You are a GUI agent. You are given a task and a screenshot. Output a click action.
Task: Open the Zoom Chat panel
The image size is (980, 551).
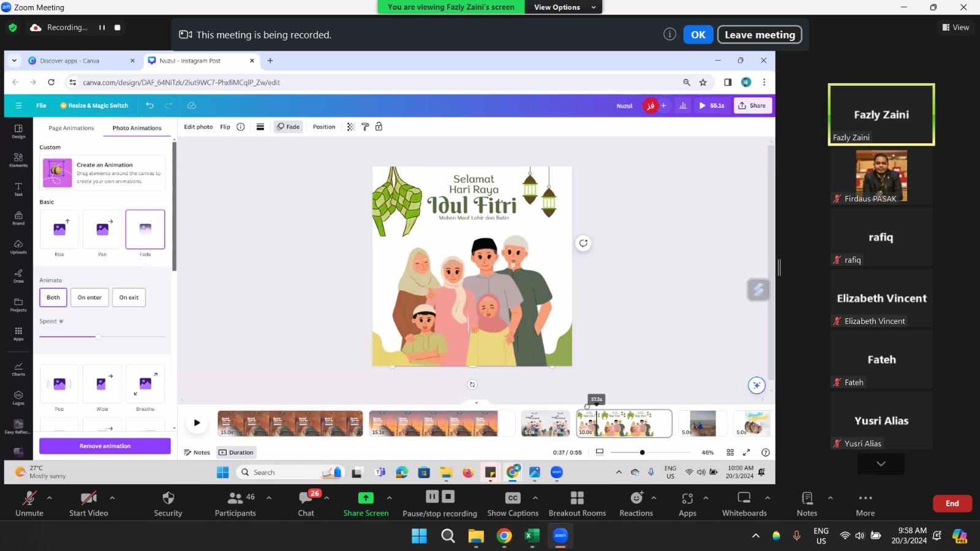306,503
